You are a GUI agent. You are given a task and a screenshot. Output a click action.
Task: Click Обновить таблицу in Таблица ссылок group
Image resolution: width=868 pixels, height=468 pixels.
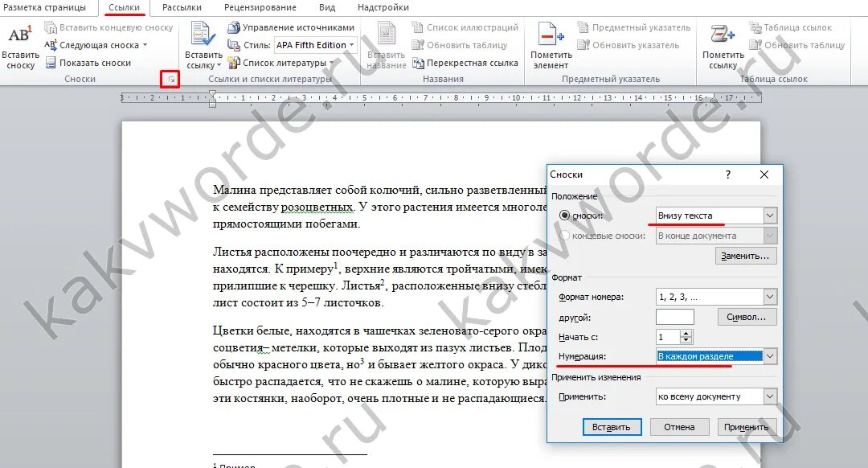[x=797, y=45]
